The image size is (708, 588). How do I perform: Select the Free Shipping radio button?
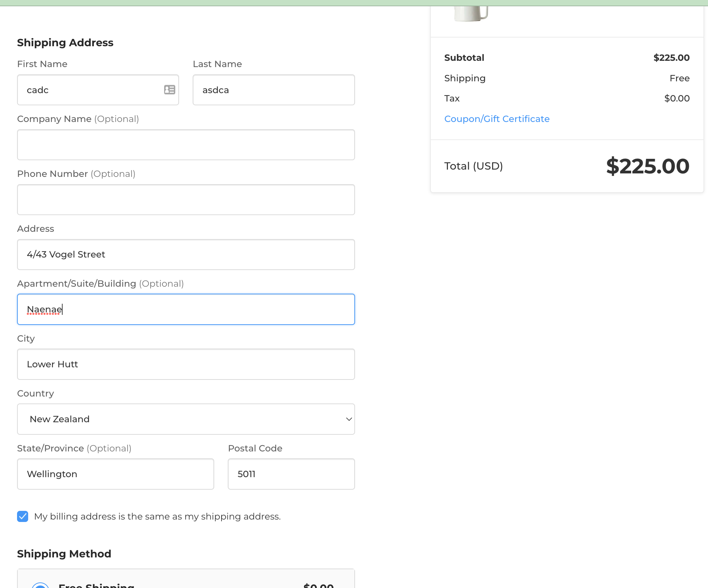40,586
